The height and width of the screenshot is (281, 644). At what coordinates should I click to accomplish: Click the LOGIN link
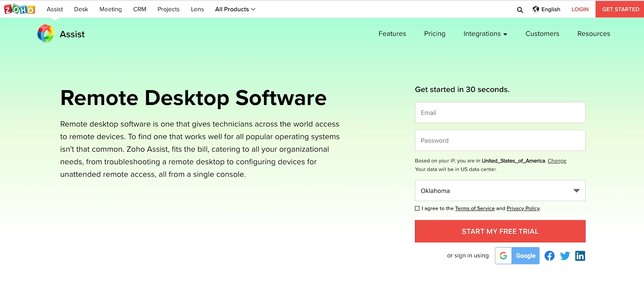point(580,9)
